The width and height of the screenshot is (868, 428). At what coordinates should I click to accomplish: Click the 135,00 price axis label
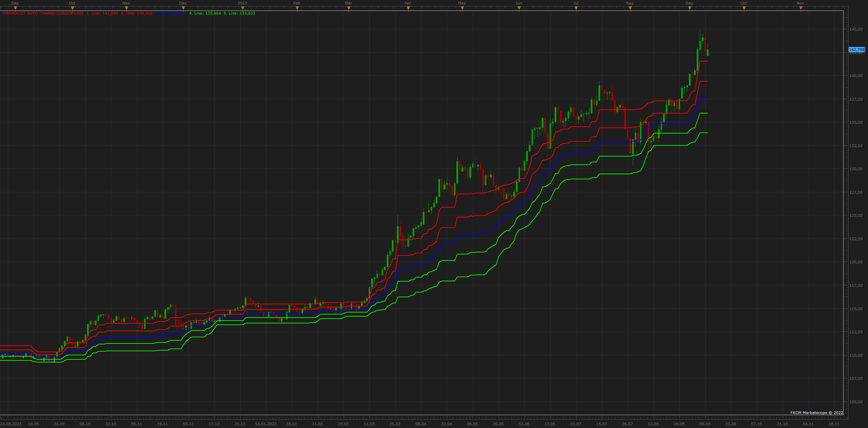(x=856, y=122)
